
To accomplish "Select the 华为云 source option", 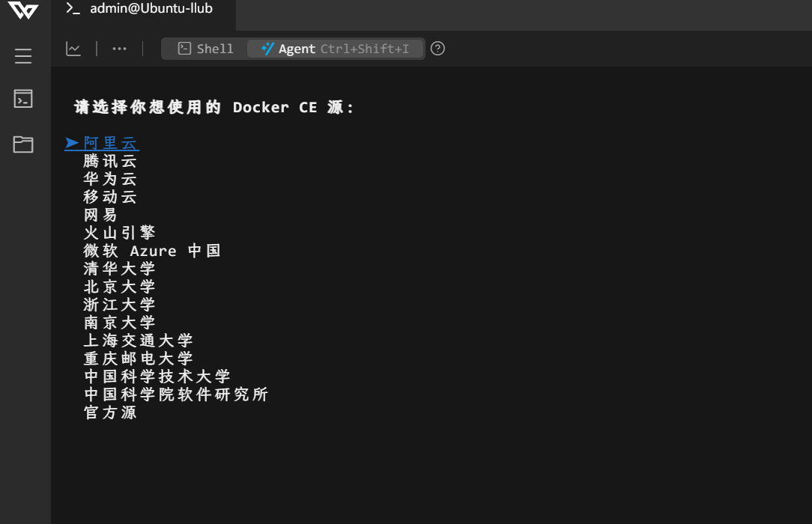I will (110, 179).
